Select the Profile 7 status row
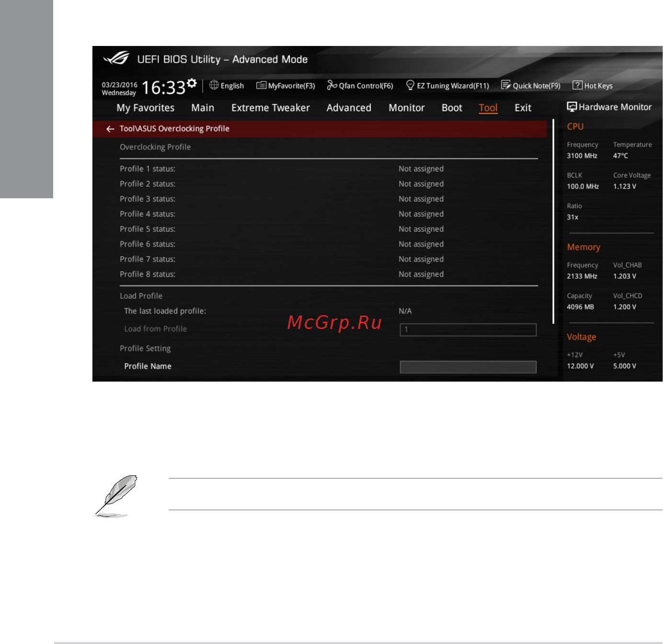 coord(329,260)
